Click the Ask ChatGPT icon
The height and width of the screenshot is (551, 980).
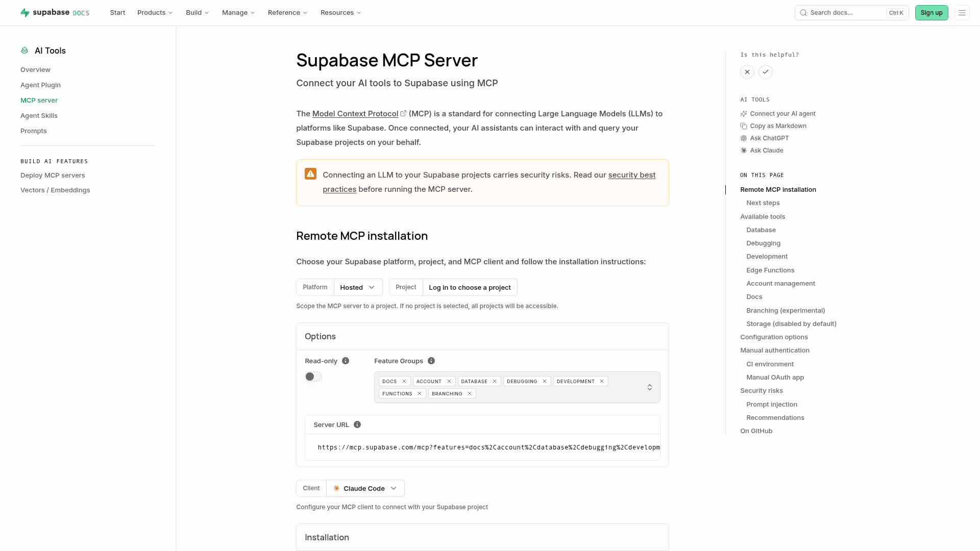point(744,138)
